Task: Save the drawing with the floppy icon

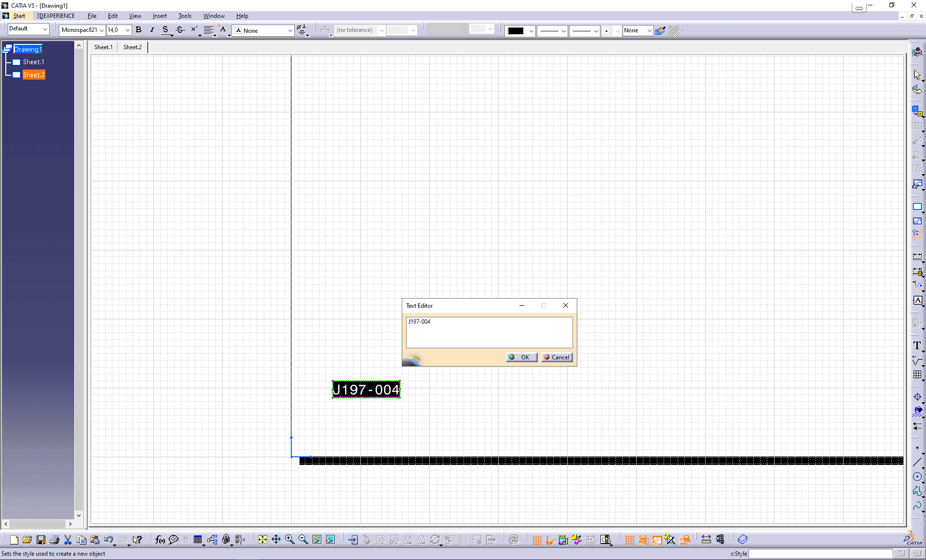Action: (x=41, y=540)
